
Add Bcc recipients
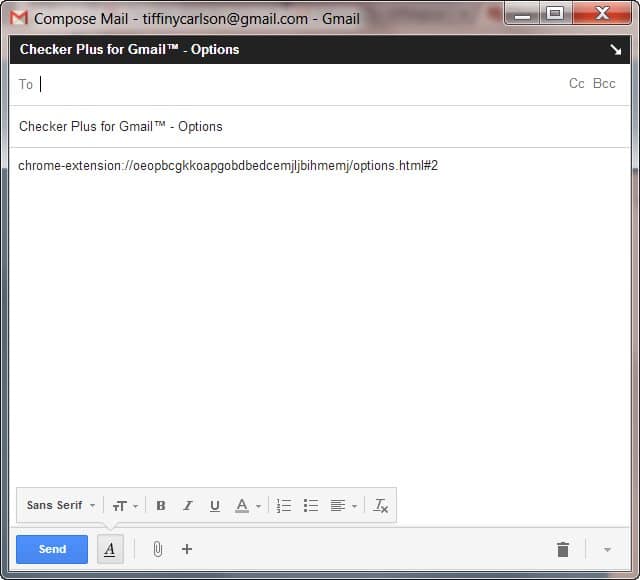[x=604, y=83]
